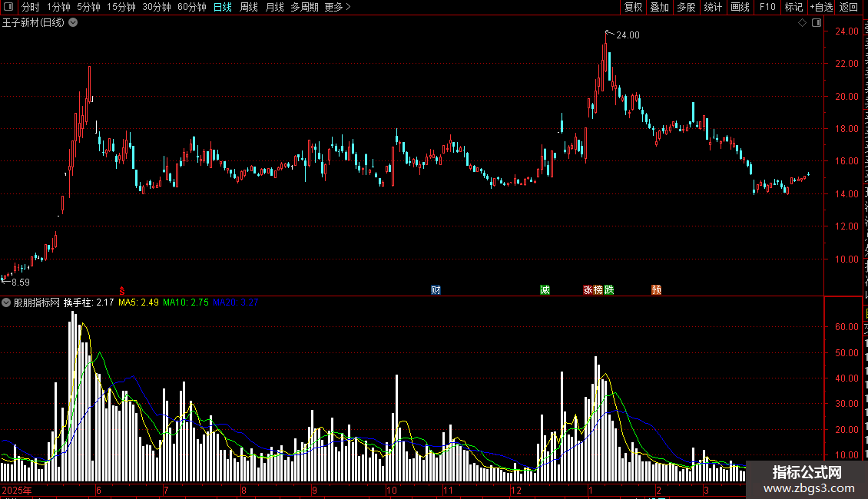
Task: Click the 跌 event marker
Action: [x=609, y=290]
